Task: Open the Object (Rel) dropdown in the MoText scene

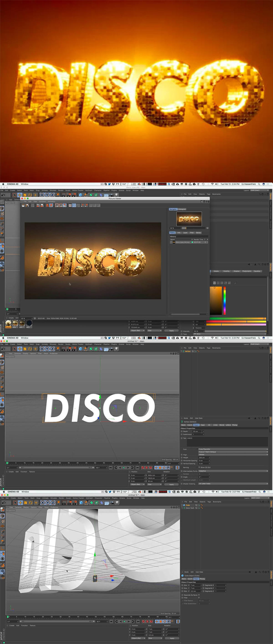Action: [138, 484]
